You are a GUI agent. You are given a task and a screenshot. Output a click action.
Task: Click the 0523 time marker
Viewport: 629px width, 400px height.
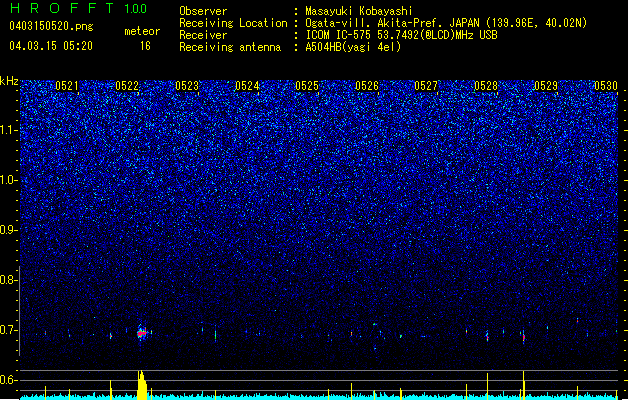(187, 86)
